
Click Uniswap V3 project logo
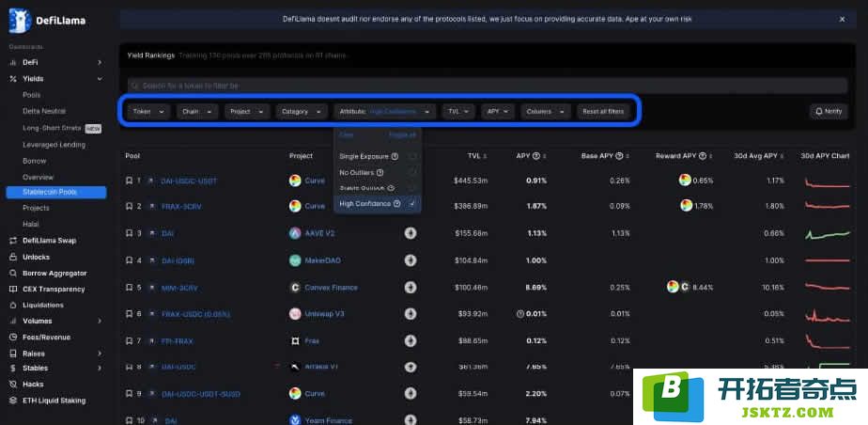tap(295, 314)
